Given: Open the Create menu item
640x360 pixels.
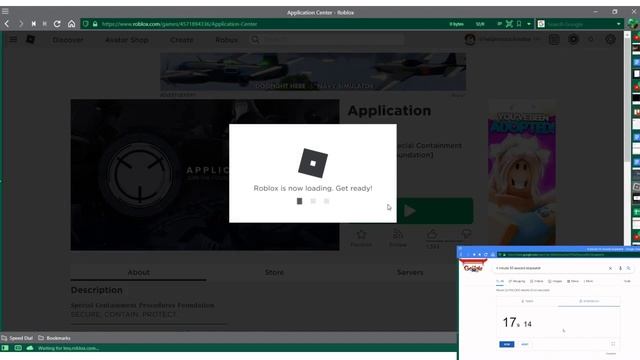Looking at the screenshot, I should (x=182, y=40).
